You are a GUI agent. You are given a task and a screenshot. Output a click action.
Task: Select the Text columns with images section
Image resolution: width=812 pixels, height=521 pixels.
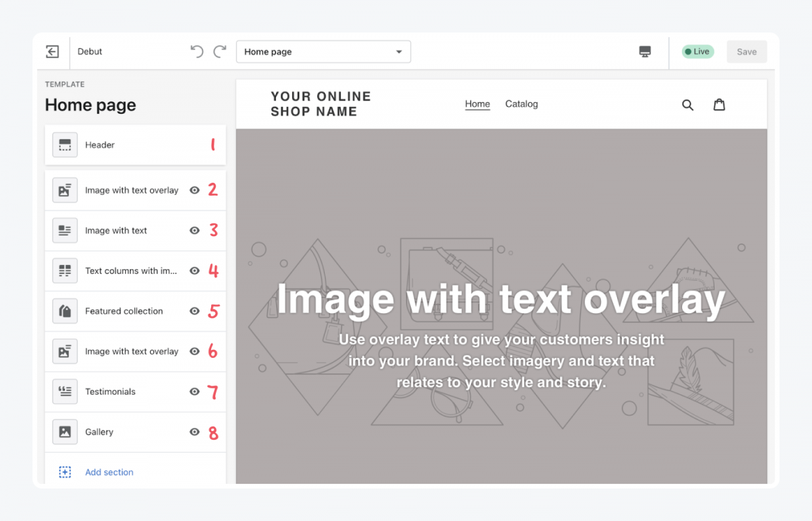coord(135,271)
